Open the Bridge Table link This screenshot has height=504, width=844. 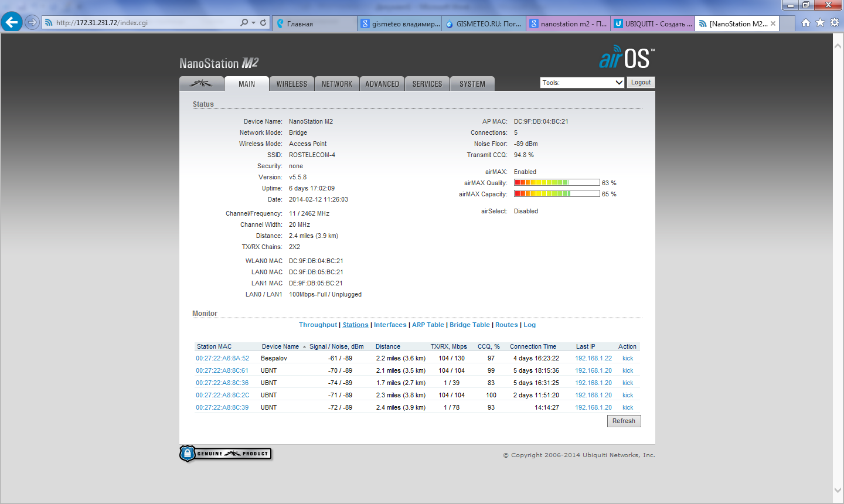pyautogui.click(x=469, y=325)
